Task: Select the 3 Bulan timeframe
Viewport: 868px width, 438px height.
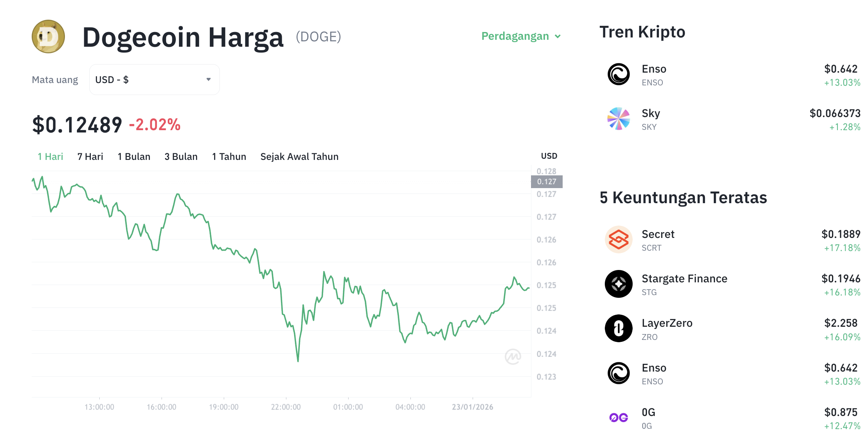Action: pos(180,156)
